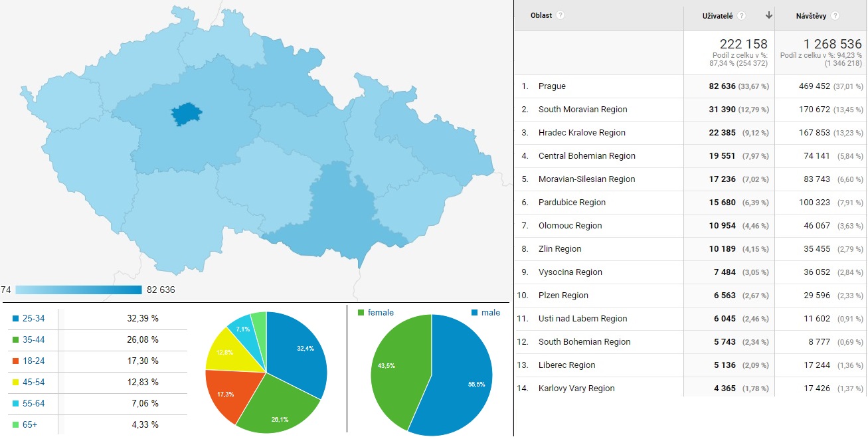This screenshot has width=868, height=439.
Task: Open the help icon next to Návštěvy
Action: [x=835, y=16]
